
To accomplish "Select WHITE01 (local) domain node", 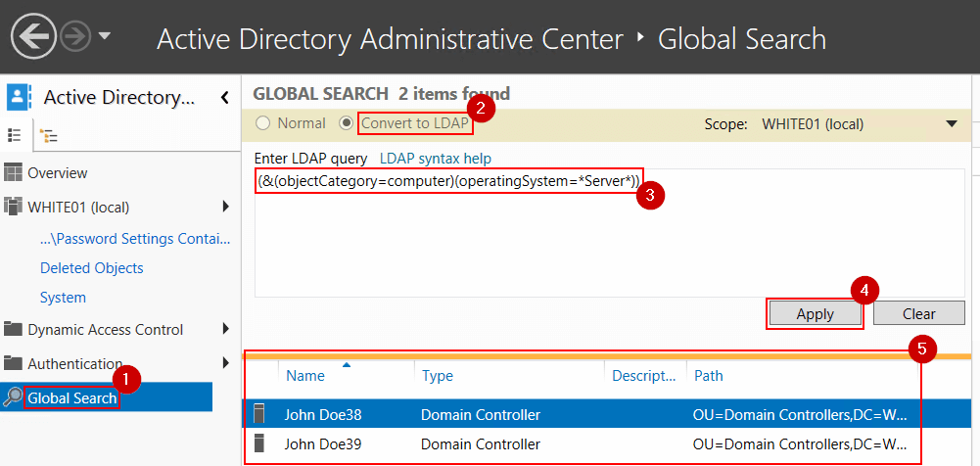I will (x=78, y=207).
